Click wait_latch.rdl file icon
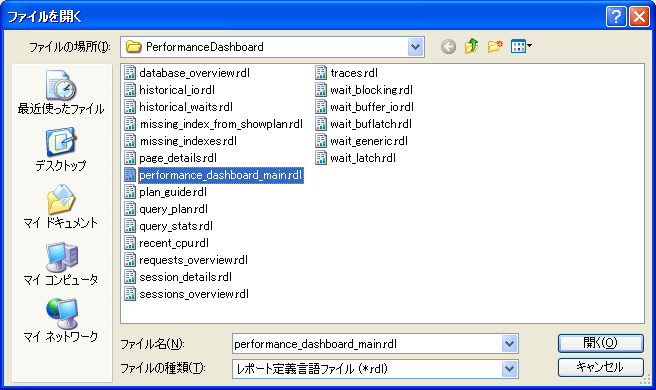 (321, 158)
